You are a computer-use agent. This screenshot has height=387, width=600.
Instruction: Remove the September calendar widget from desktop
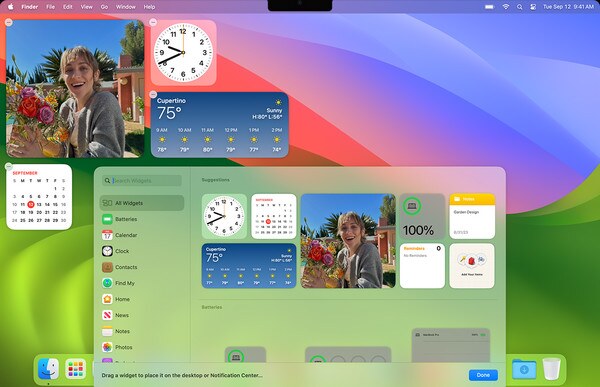[x=9, y=167]
